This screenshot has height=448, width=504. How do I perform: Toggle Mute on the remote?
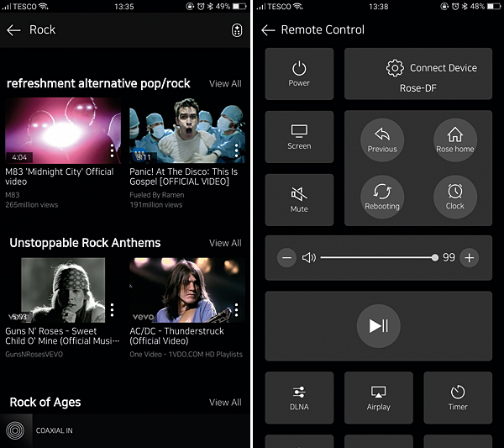click(299, 200)
